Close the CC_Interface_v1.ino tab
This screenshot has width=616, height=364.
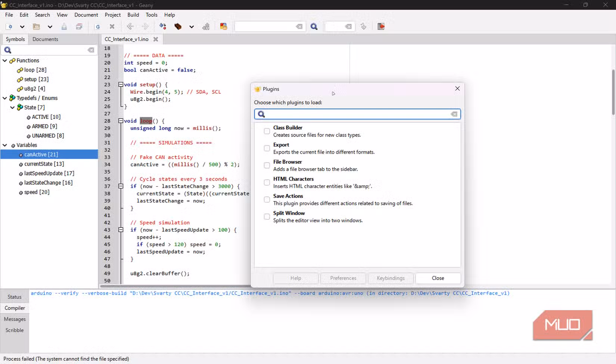156,39
